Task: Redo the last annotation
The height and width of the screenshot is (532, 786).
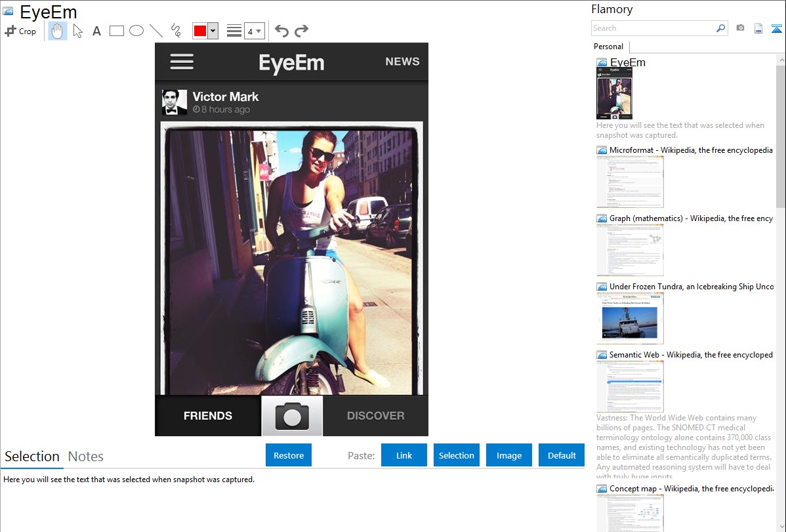Action: [301, 31]
